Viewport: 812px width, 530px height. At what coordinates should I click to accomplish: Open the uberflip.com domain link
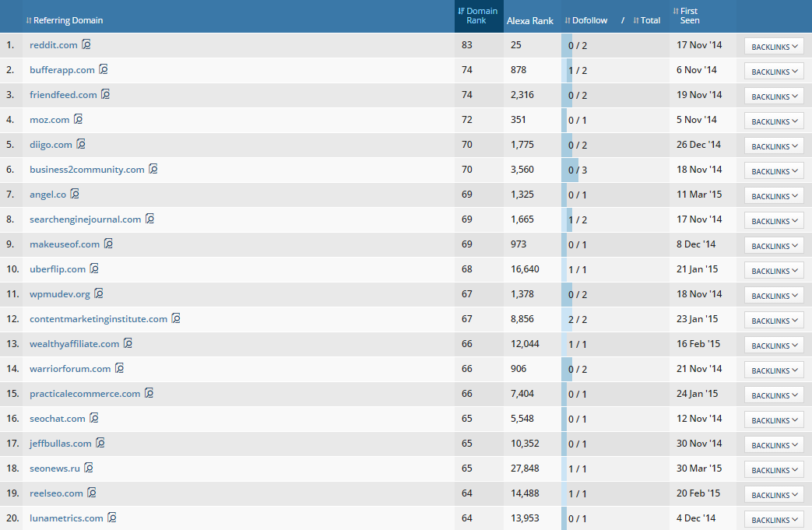point(58,269)
